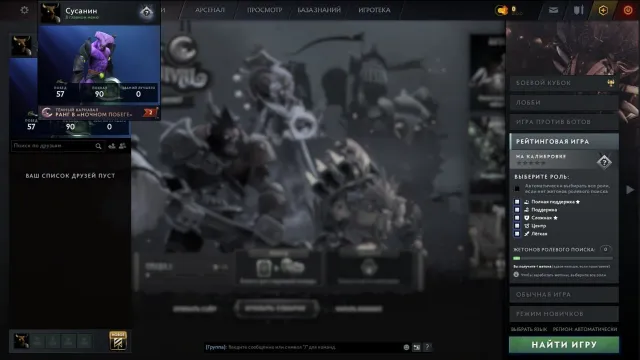This screenshot has width=640, height=360.
Task: Open the Арсенал tab
Action: pyautogui.click(x=210, y=10)
